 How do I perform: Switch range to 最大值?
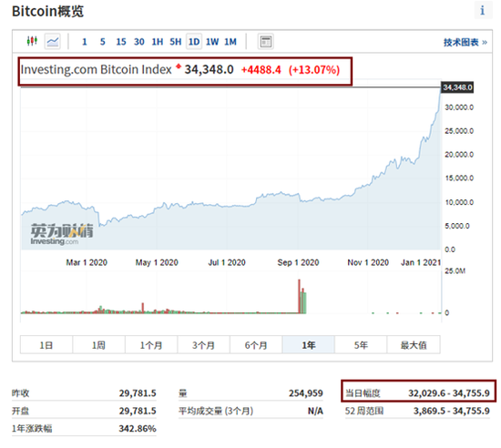(x=414, y=345)
